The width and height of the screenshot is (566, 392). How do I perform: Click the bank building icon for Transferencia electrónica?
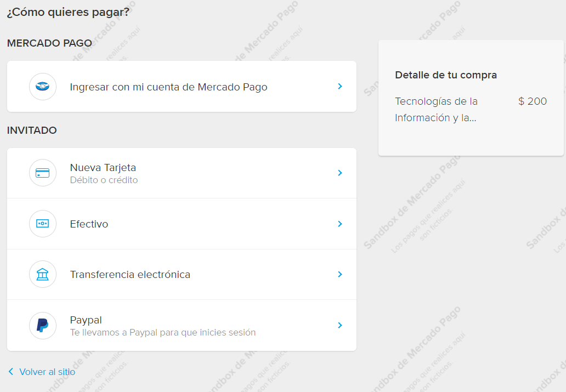42,274
